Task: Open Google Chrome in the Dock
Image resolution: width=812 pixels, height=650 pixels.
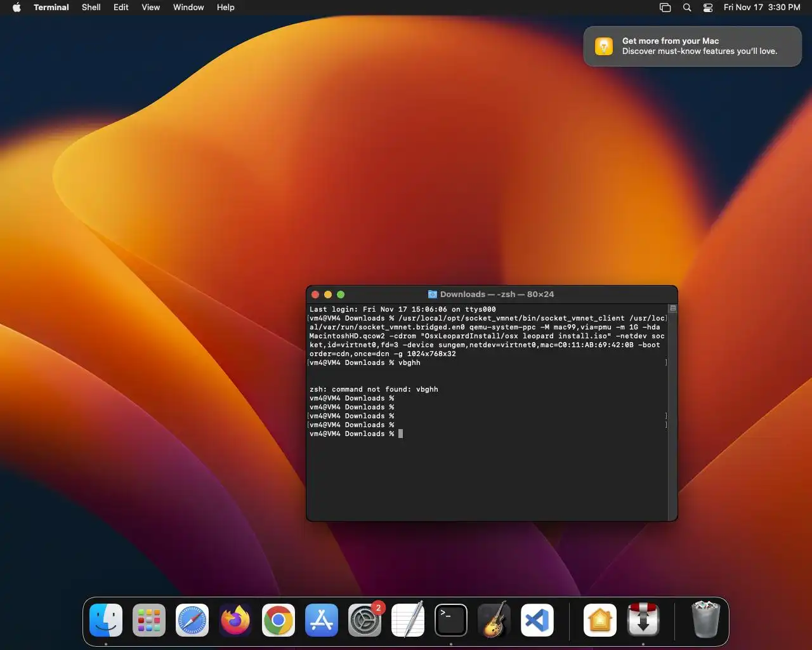Action: [278, 620]
